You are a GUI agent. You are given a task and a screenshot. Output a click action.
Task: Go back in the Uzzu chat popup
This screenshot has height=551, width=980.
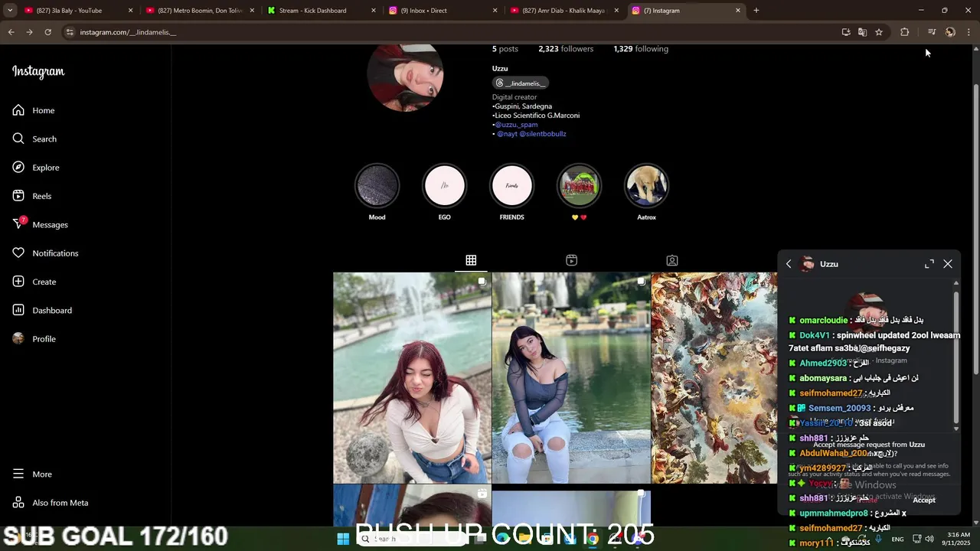click(x=789, y=264)
